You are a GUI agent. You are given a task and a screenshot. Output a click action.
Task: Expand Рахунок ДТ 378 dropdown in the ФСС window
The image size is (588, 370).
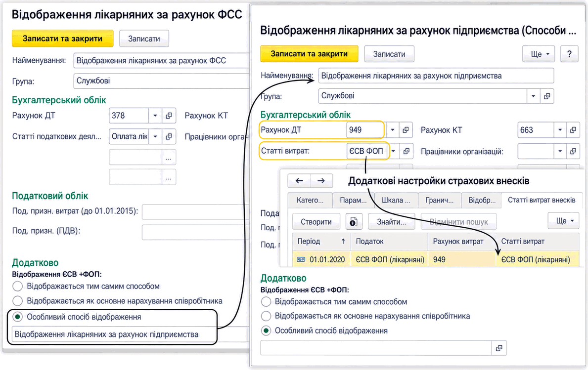155,116
